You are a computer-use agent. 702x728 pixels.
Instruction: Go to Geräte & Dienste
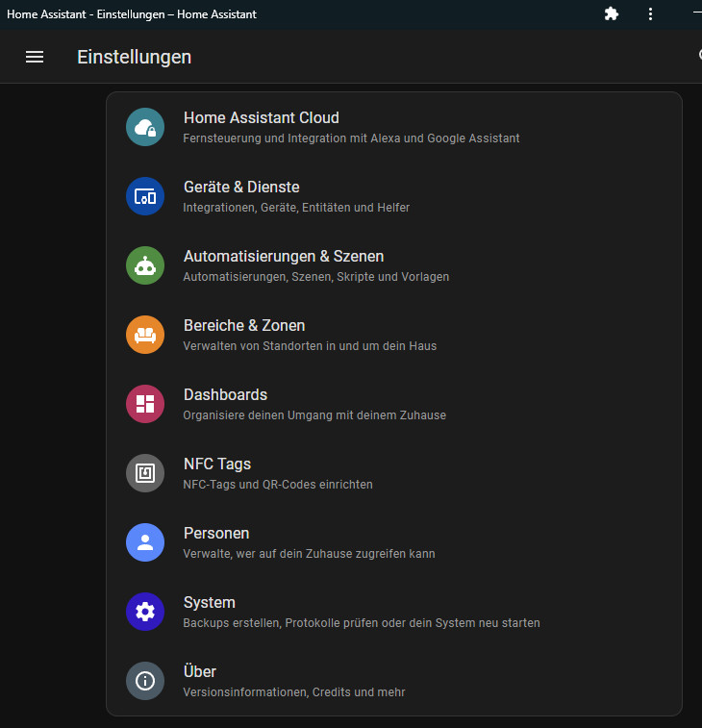(x=241, y=188)
